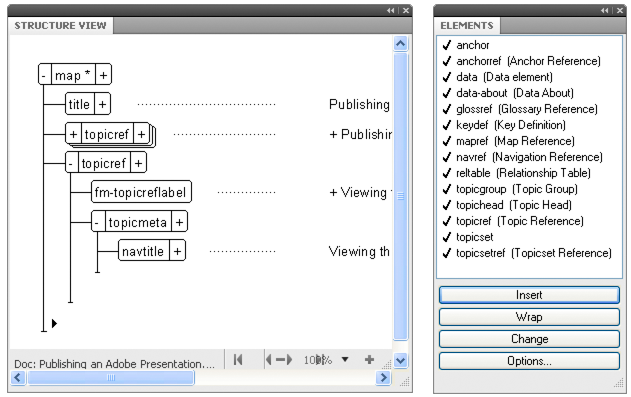Click the vertical scrollbar up arrow
Image resolution: width=631 pixels, height=397 pixels.
(x=400, y=43)
